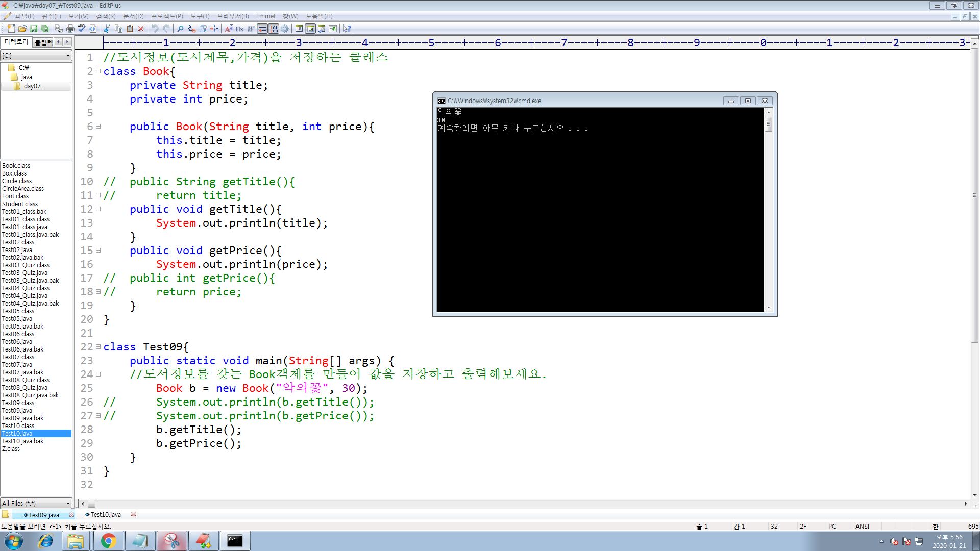Select Test09.java in the file list
The height and width of the screenshot is (551, 980).
17,411
